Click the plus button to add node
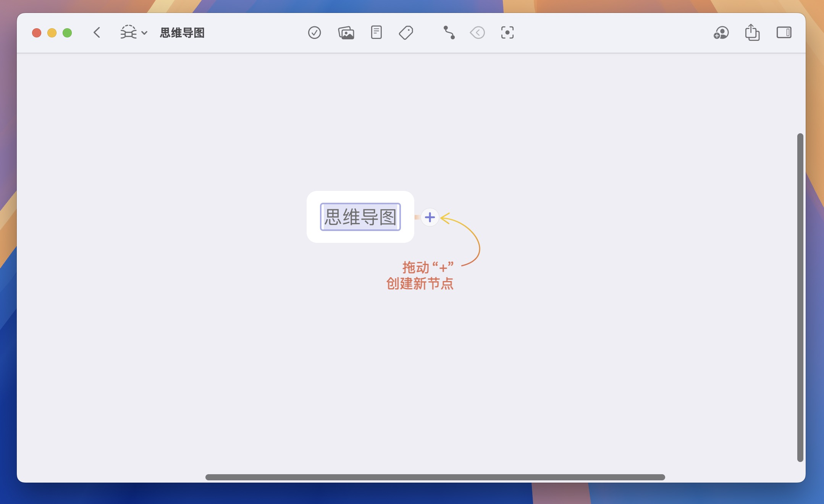 click(x=430, y=217)
